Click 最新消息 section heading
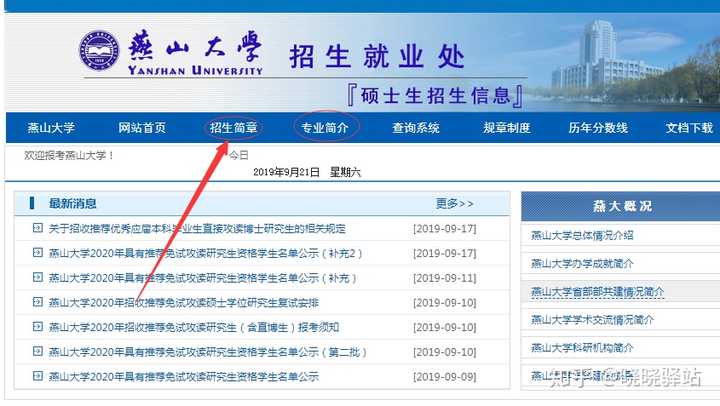This screenshot has width=720, height=406. click(73, 203)
